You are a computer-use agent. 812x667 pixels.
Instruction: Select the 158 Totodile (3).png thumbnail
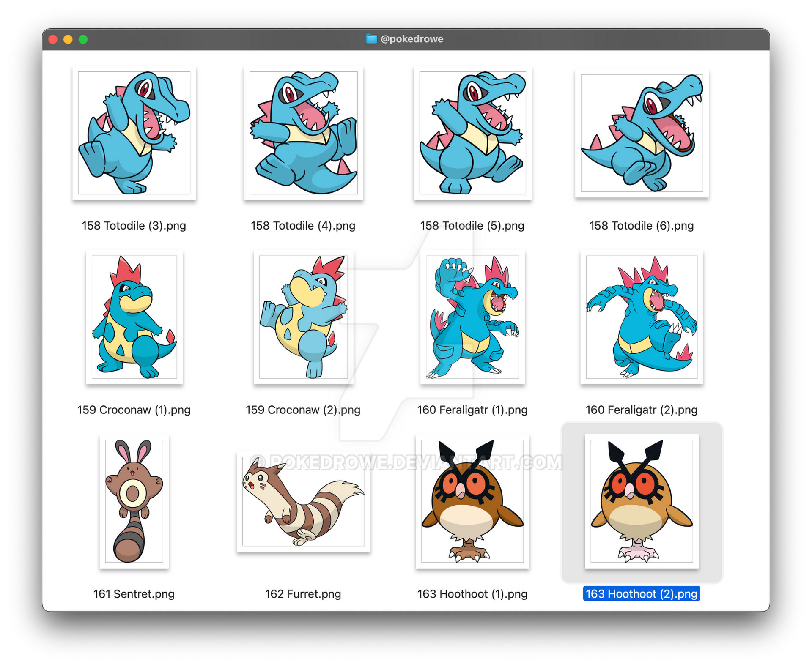tap(134, 133)
